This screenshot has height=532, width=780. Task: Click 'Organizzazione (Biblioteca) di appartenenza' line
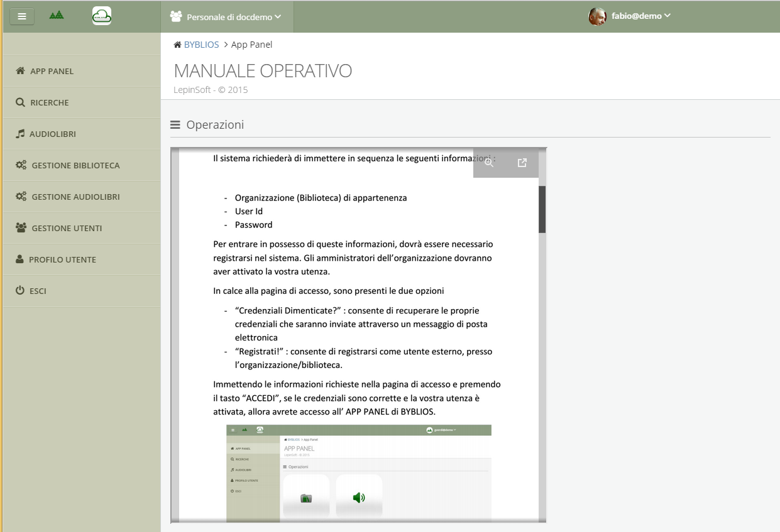tap(321, 198)
